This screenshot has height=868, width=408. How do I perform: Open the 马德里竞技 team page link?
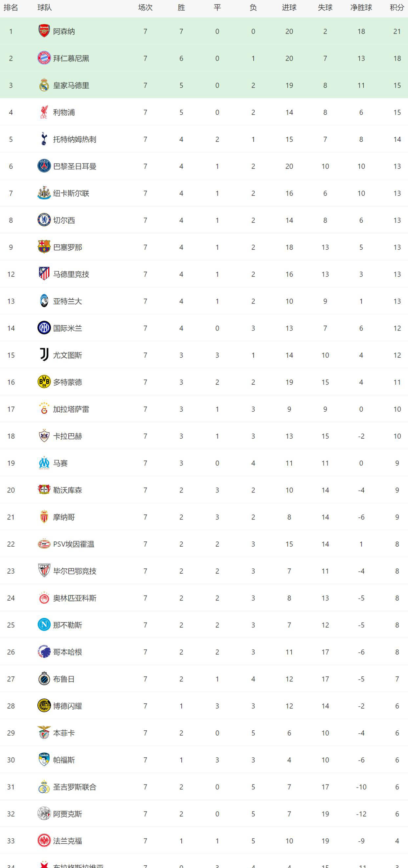coord(71,274)
